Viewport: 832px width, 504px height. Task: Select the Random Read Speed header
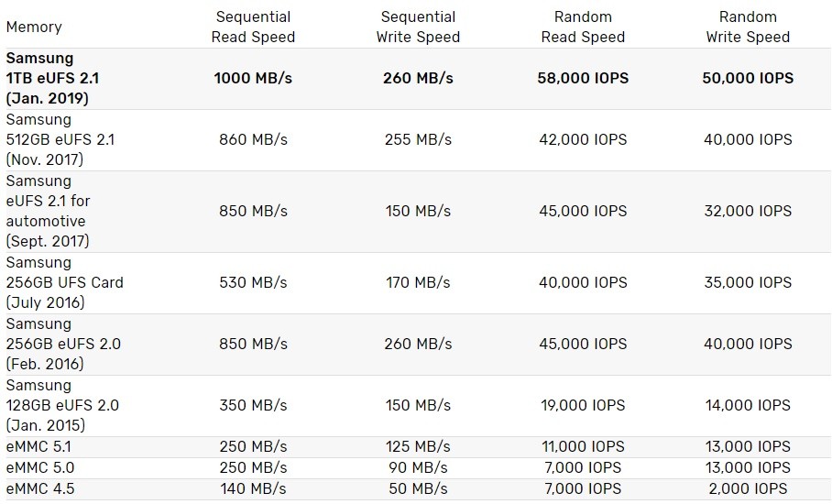583,27
